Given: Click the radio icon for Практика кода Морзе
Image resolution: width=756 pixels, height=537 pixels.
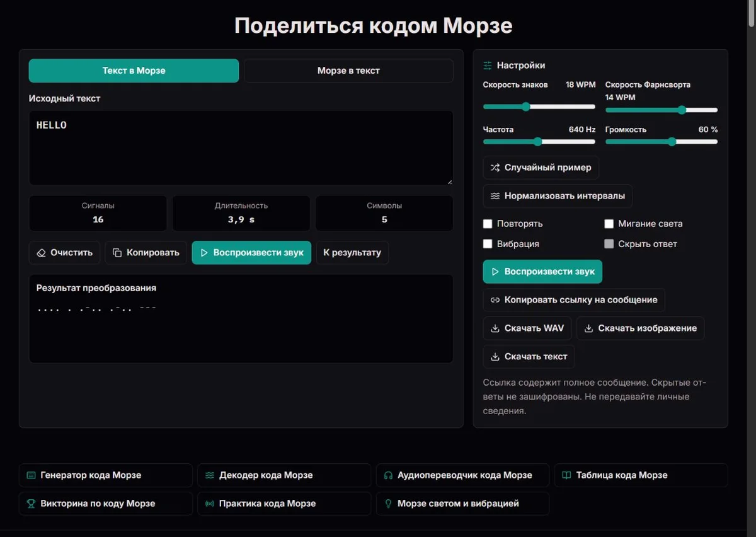Looking at the screenshot, I should pos(210,504).
